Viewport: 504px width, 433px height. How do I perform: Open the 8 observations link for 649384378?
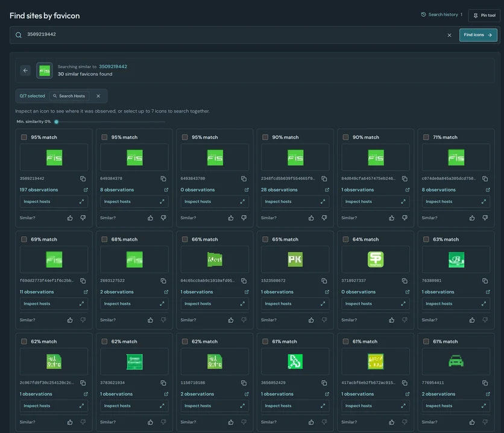click(117, 190)
